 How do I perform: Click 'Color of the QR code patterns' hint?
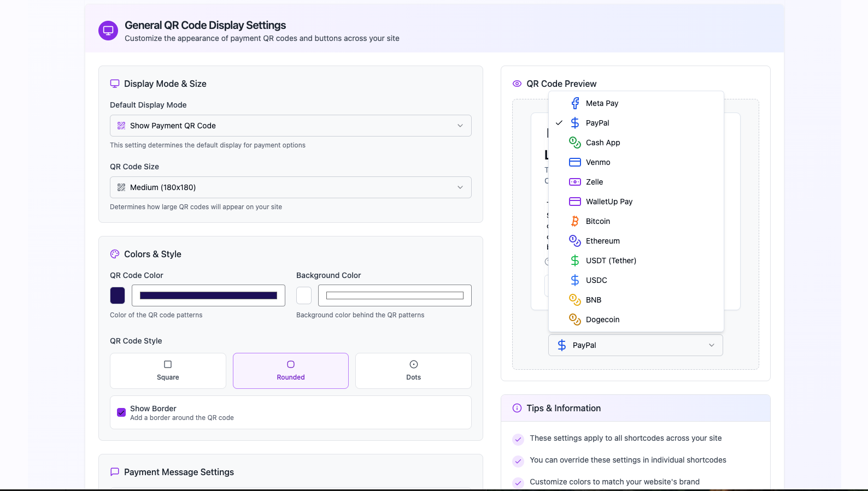tap(156, 315)
